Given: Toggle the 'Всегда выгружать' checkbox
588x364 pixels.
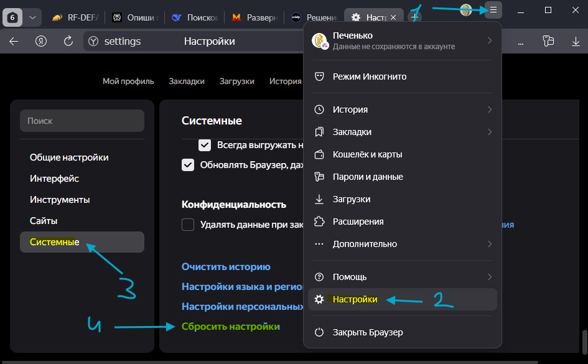Looking at the screenshot, I should pos(205,146).
